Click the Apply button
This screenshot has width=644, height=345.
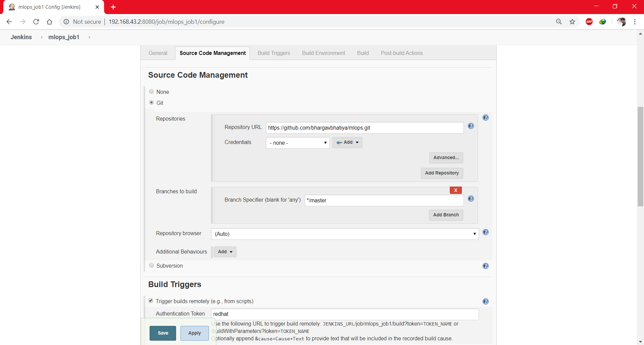pos(194,333)
